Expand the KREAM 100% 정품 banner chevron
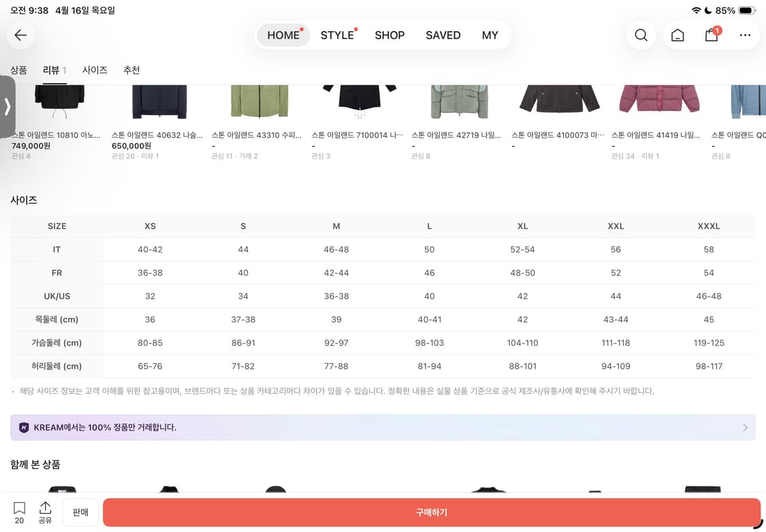This screenshot has height=532, width=766. click(745, 427)
